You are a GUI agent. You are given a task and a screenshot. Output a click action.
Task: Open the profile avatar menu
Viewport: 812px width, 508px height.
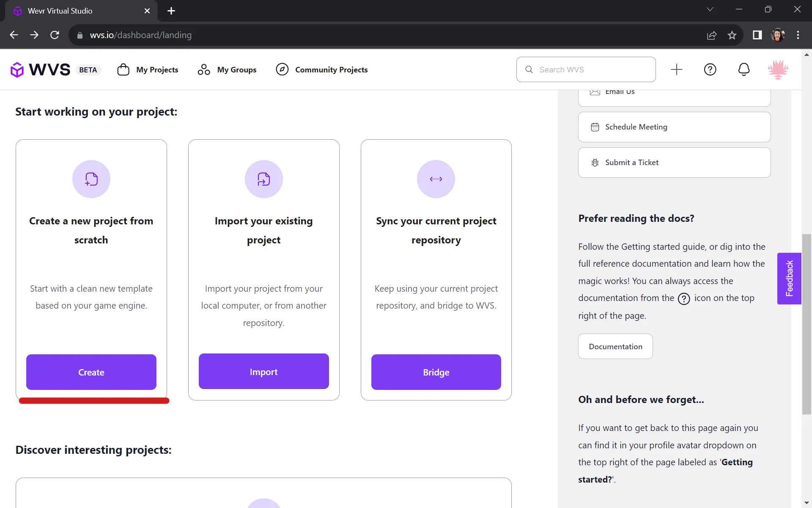(x=779, y=69)
